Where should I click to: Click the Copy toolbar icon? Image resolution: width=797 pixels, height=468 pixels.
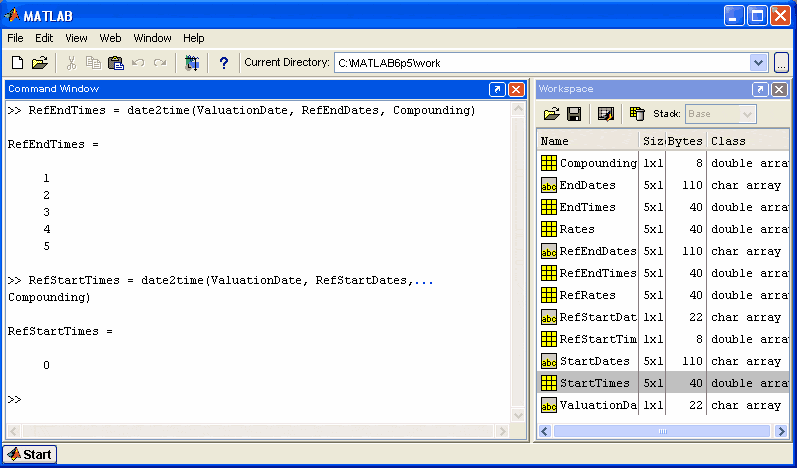click(93, 63)
